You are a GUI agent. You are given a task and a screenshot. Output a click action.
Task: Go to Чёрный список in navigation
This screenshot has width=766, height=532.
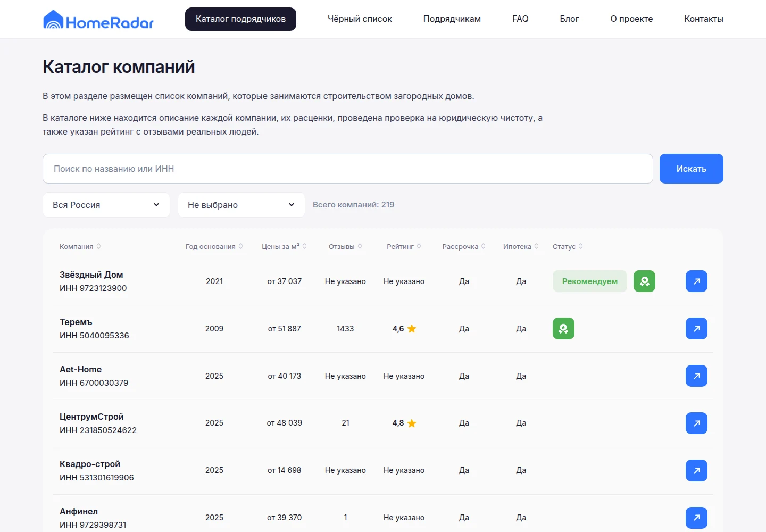point(360,19)
